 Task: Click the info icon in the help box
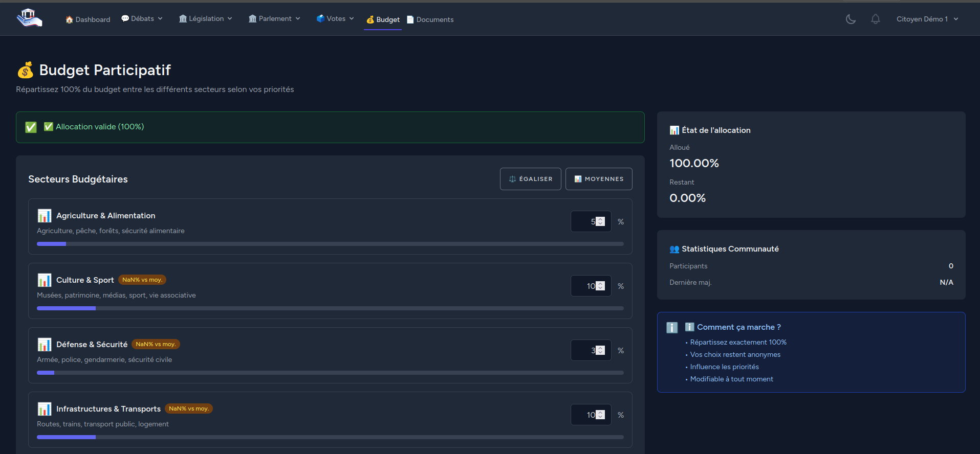coord(672,328)
